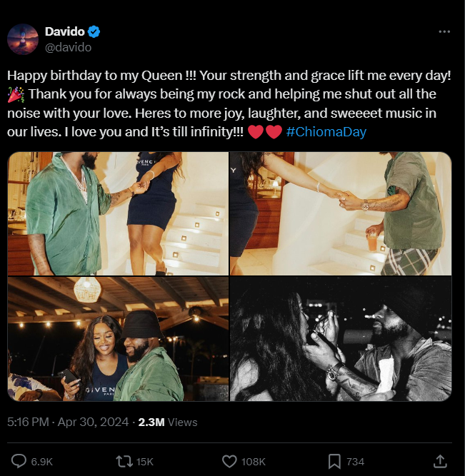Bookmark this post with the bookmark icon
The image size is (465, 476).
click(x=334, y=461)
